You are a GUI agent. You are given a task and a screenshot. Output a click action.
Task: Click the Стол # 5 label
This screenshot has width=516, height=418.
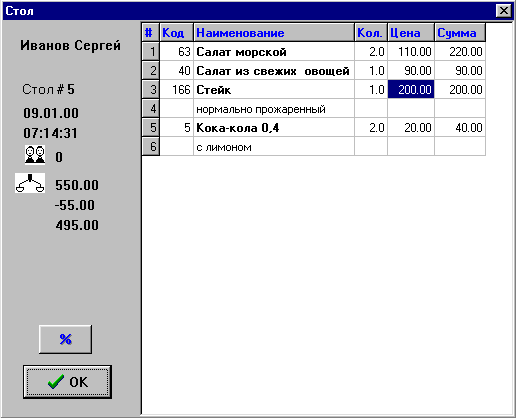pos(49,89)
